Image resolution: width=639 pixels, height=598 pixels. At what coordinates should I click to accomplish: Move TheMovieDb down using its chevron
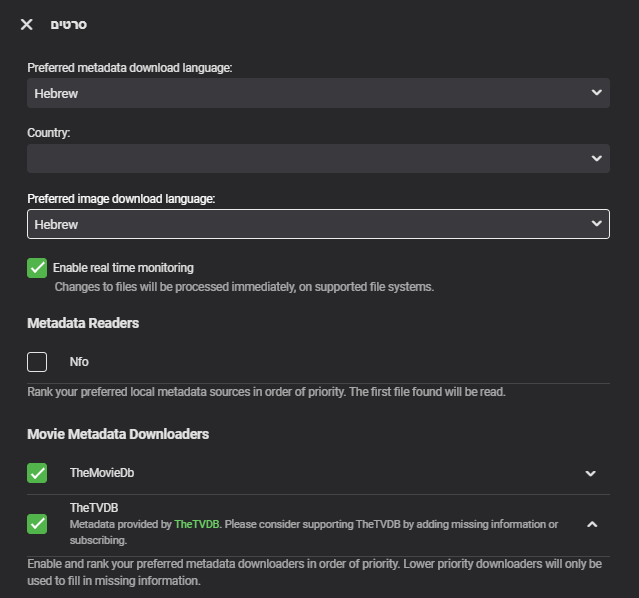[x=590, y=473]
